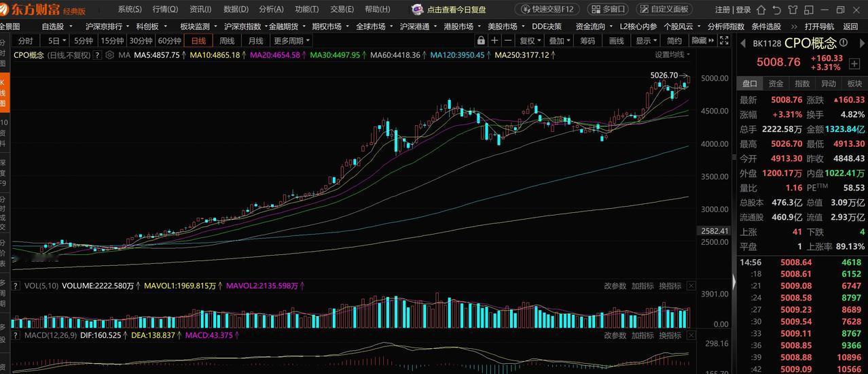Switch to 60分钟 period

(170, 41)
